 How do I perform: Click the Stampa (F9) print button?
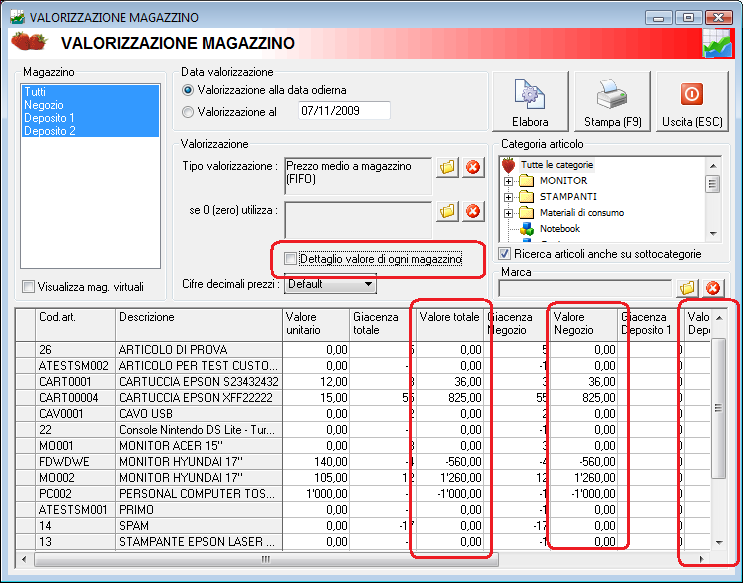612,101
